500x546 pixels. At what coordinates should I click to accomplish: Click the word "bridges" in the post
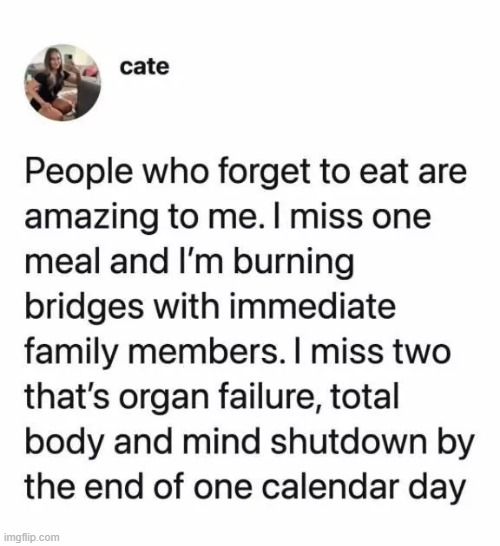(x=85, y=308)
